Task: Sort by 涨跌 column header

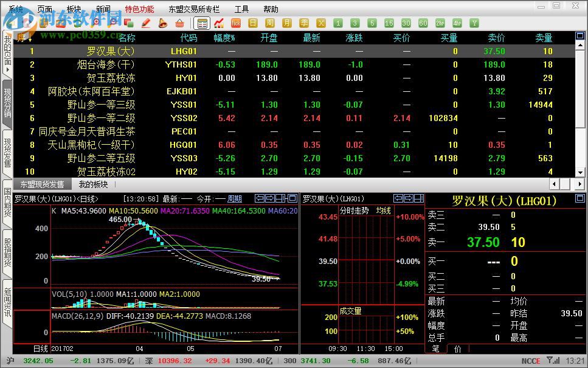Action: point(354,38)
